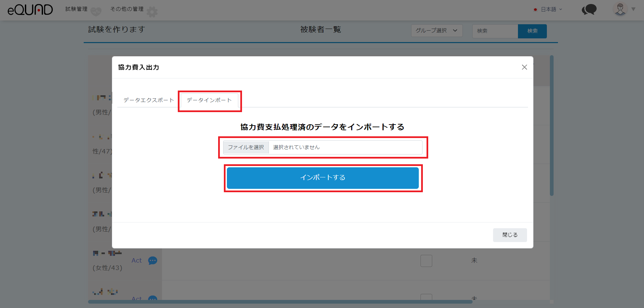The width and height of the screenshot is (644, 308).
Task: Expand the 日本語 language dropdown
Action: [551, 9]
